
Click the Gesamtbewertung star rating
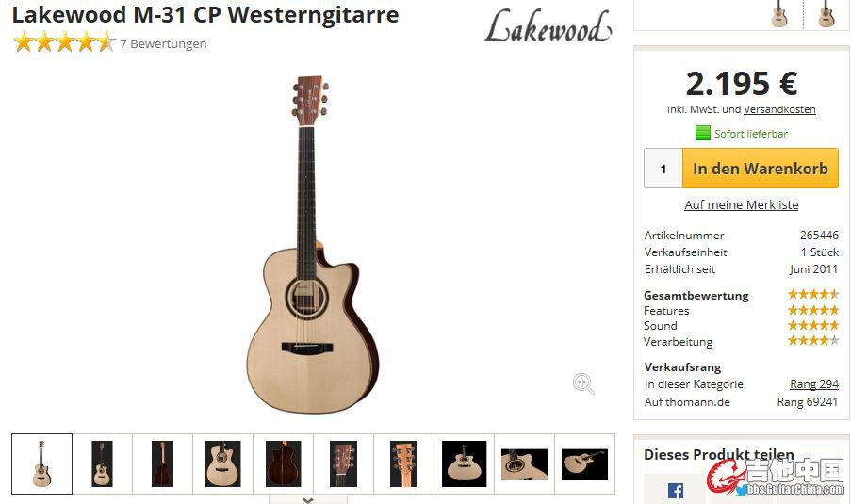[813, 294]
